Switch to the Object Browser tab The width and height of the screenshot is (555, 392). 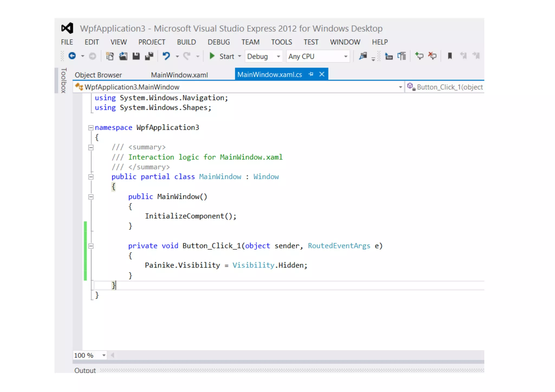(98, 75)
